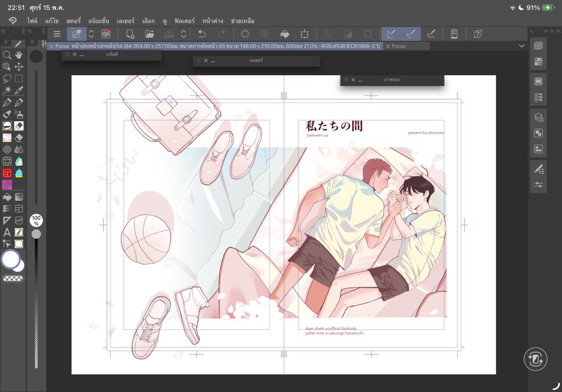Viewport: 562px width, 392px height.
Task: Tap the rotate device button on canvas
Action: (536, 359)
